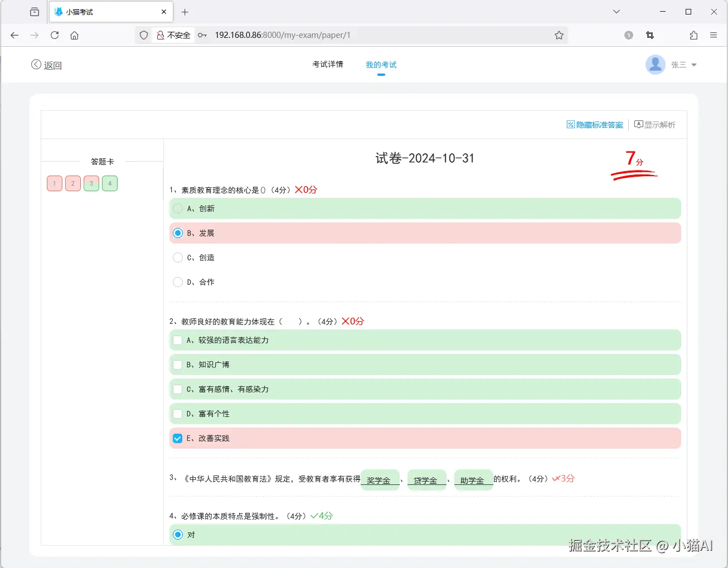Select radio option C 创造 in question 1

coord(178,257)
